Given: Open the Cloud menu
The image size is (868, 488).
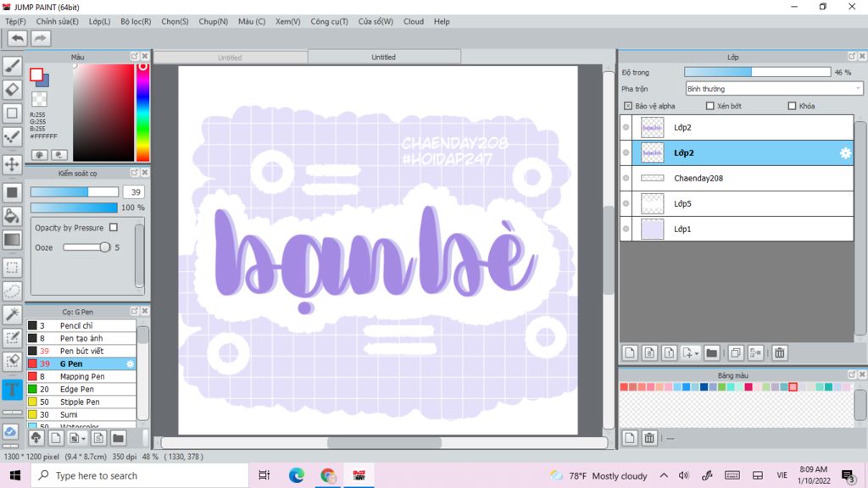Looking at the screenshot, I should pyautogui.click(x=414, y=21).
